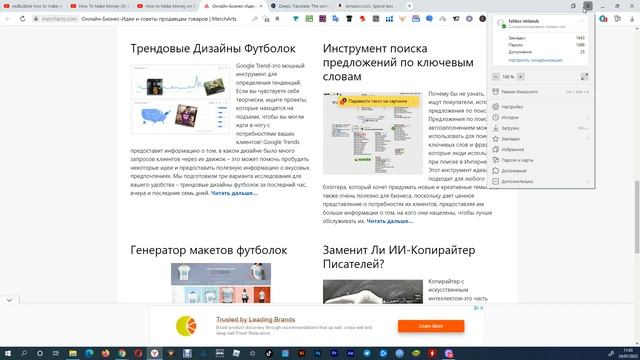Open Adobe After Effects from taskbar
The image size is (640, 360).
click(350, 353)
